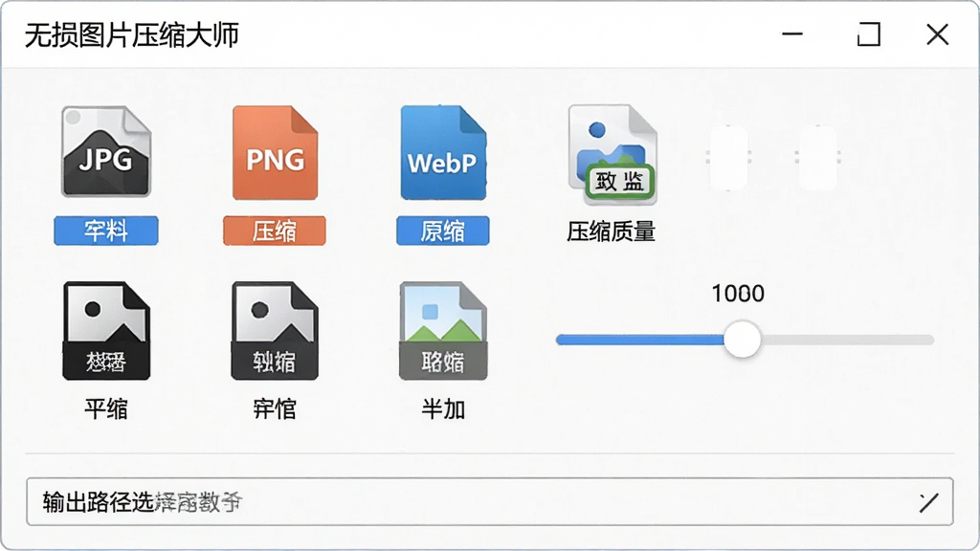Screen dimensions: 980x551
Task: Click the 压缩质量 label
Action: click(x=611, y=231)
